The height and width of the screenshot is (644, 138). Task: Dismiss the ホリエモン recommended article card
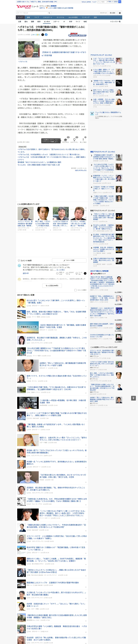[85, 230]
